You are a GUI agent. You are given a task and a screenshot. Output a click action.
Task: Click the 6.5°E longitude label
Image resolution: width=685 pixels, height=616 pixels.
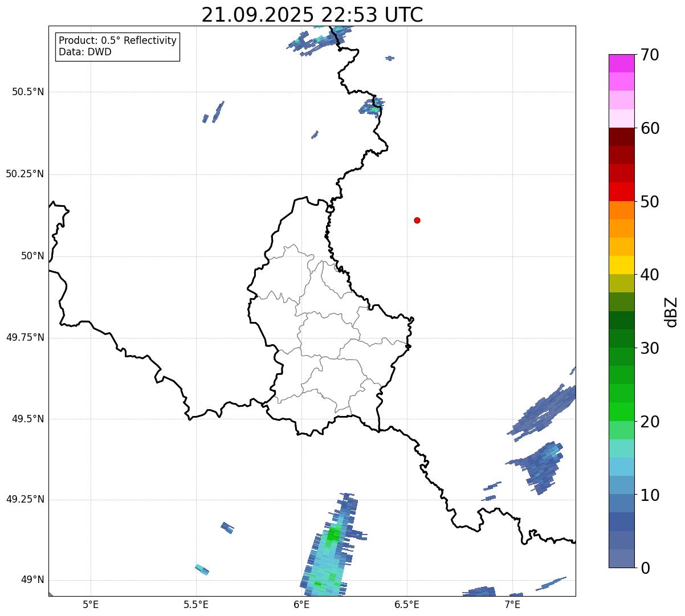tap(407, 604)
